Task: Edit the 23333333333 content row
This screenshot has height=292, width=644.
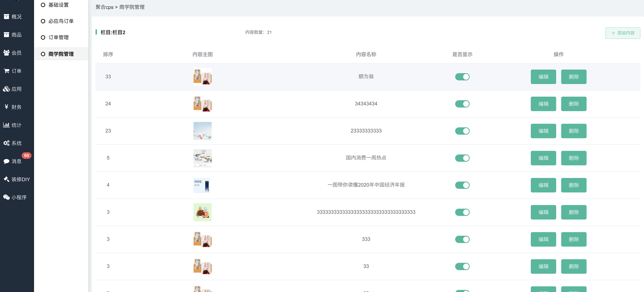Action: click(543, 131)
